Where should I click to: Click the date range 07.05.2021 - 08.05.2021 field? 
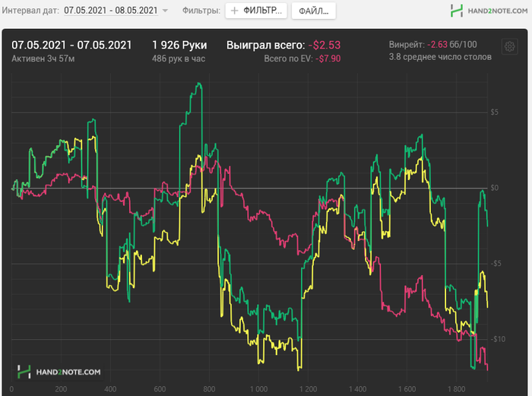pos(111,11)
